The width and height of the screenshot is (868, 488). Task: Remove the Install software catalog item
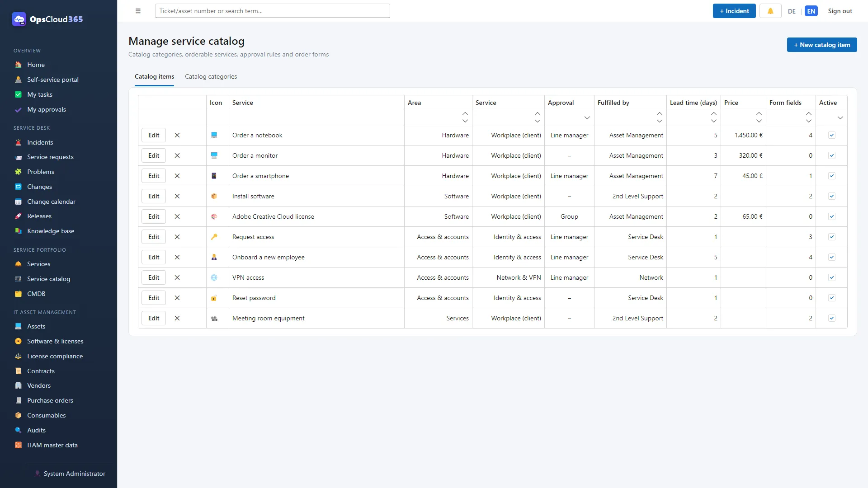(x=177, y=196)
